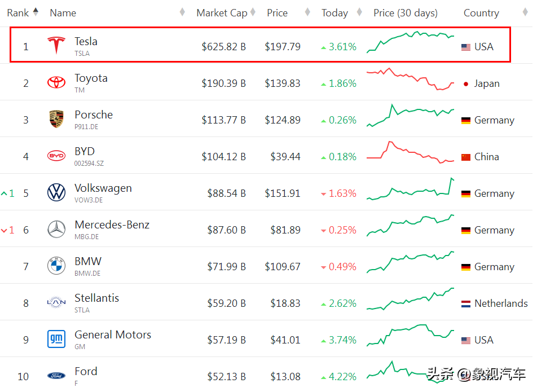
Task: Click the BMW roundel logo
Action: click(56, 265)
